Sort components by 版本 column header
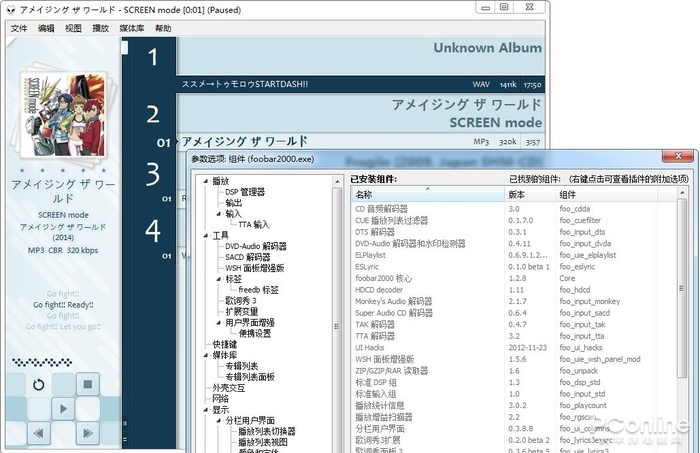700x453 pixels. (x=530, y=195)
